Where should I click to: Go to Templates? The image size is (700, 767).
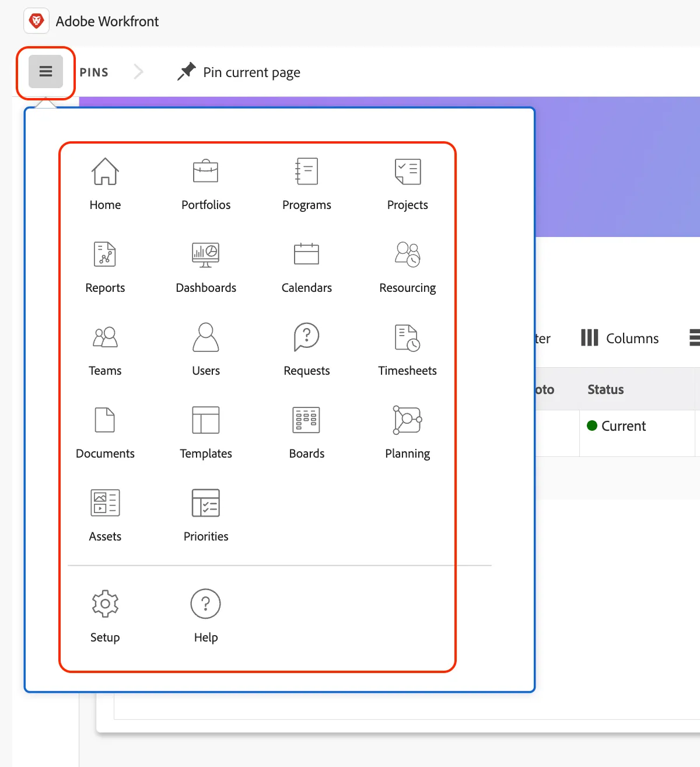[x=206, y=433]
